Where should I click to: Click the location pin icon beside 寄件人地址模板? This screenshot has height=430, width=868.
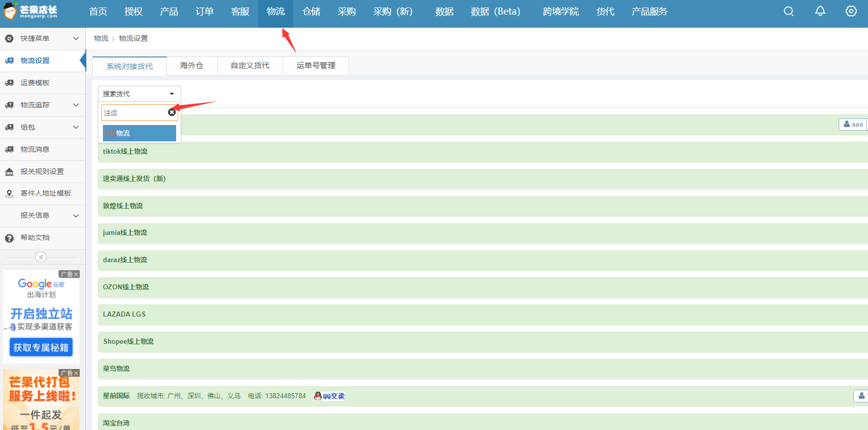pyautogui.click(x=9, y=194)
